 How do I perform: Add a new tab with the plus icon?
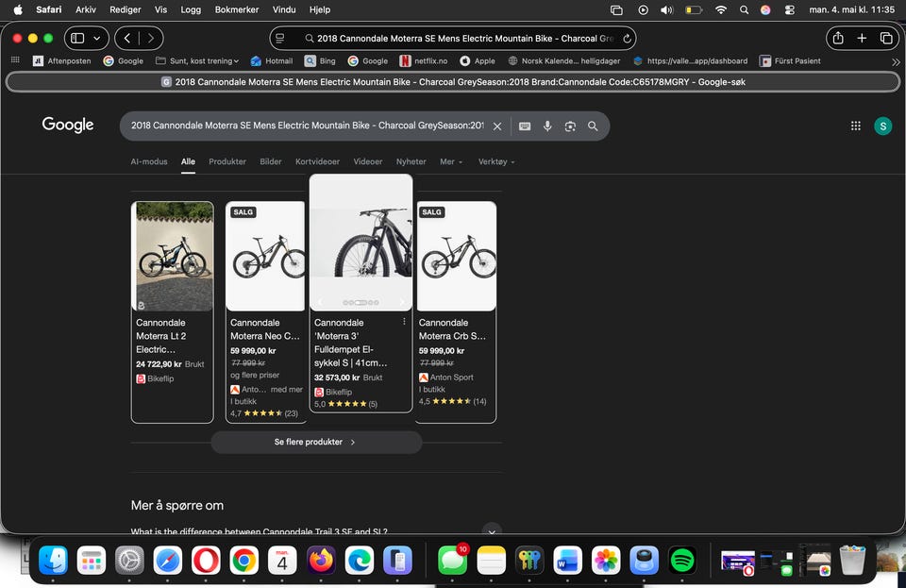tap(862, 38)
